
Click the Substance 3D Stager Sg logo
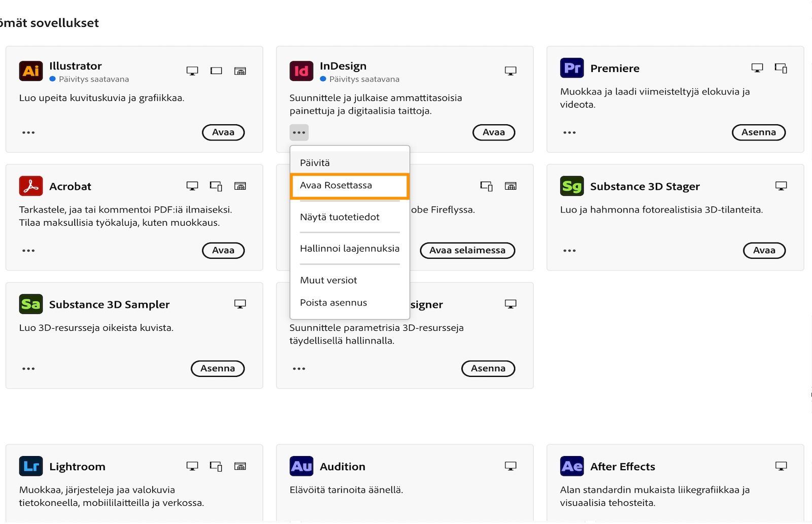(x=572, y=186)
